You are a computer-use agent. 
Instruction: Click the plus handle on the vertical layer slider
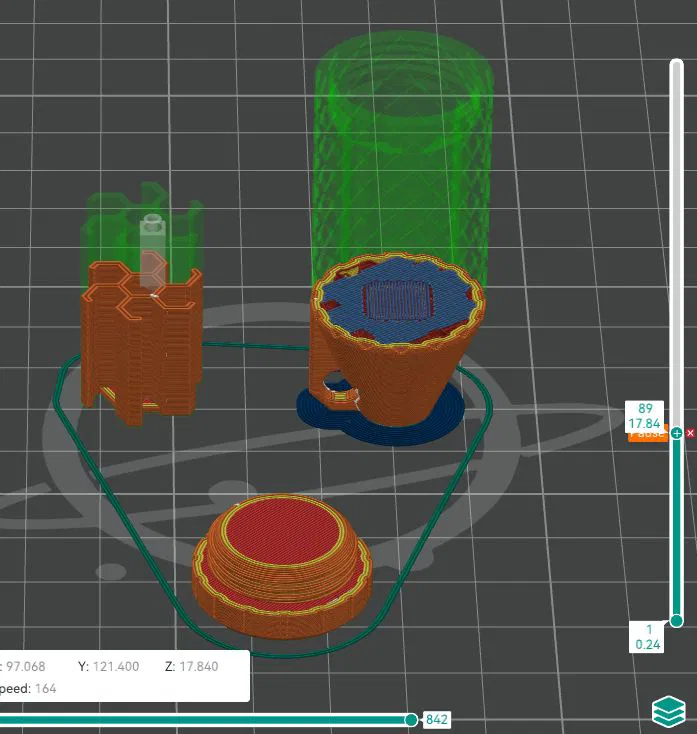[x=676, y=433]
